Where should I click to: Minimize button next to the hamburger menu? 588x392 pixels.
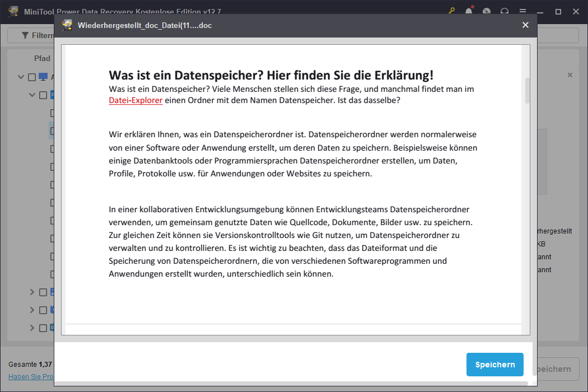click(x=539, y=11)
